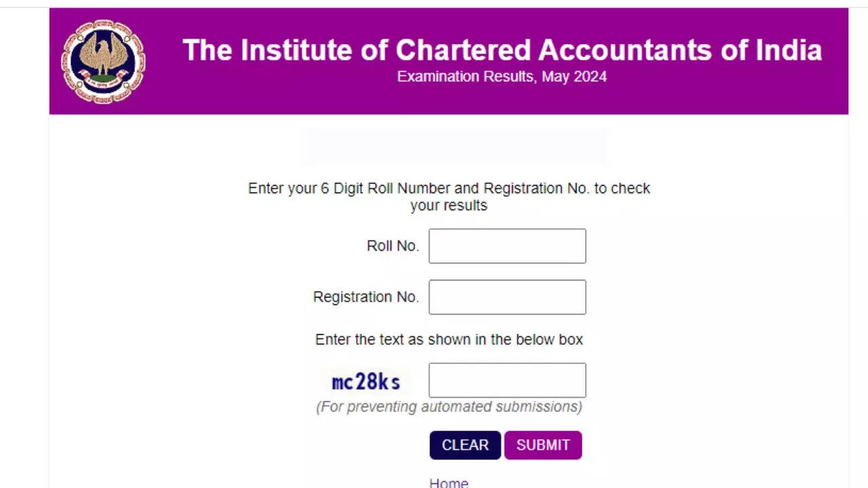Click the empty message box below the banner
Screen dimensions: 868x488
point(453,146)
